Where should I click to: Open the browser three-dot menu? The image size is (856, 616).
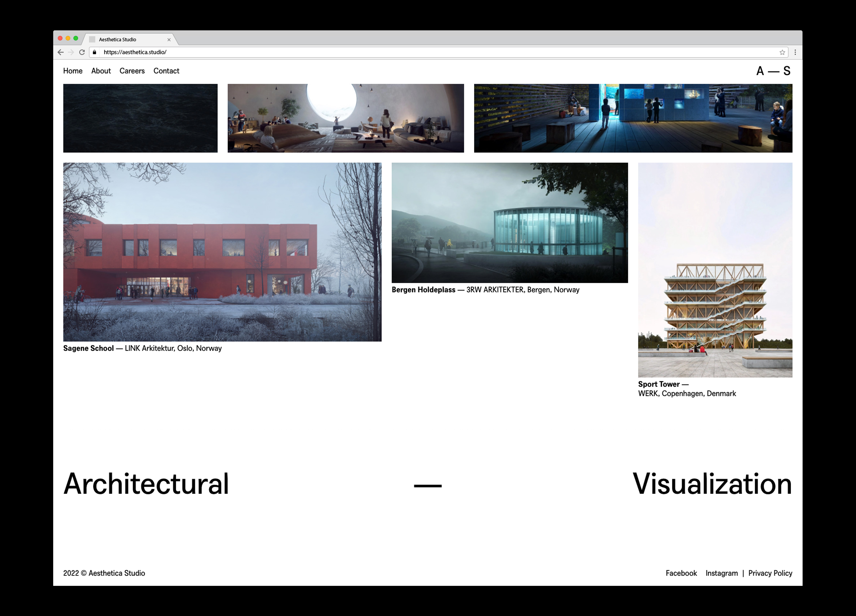(795, 52)
